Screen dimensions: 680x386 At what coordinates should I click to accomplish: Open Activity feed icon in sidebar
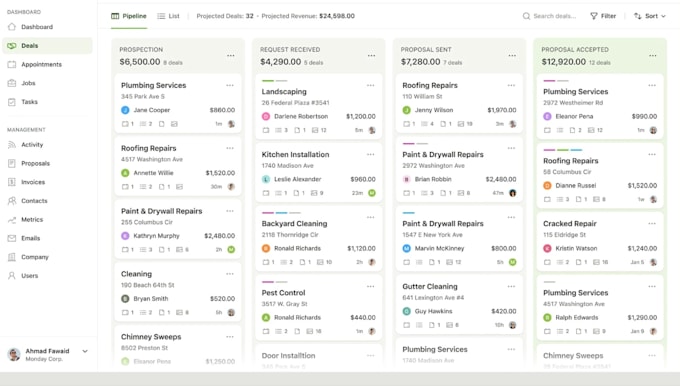(12, 145)
